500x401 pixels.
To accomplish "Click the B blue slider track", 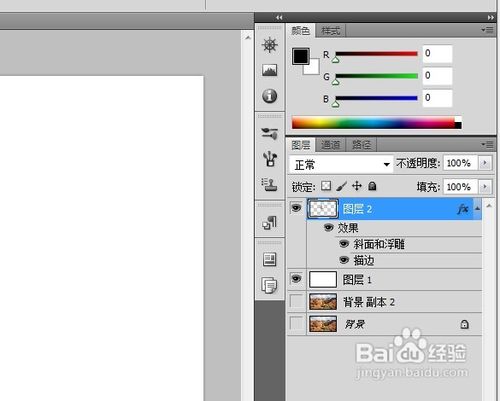I will tap(376, 98).
